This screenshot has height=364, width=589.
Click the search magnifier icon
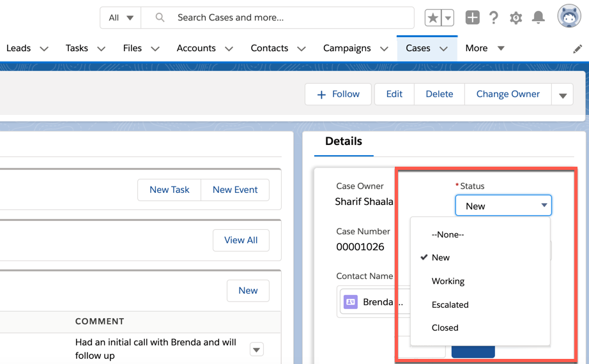pyautogui.click(x=160, y=17)
